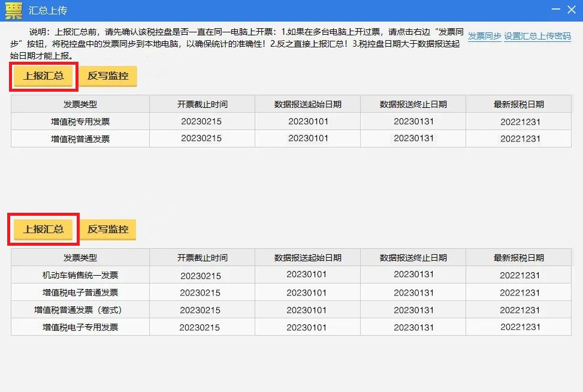Click 最新报税日期 header in the 增值税专用发票 table
The width and height of the screenshot is (583, 392).
click(x=519, y=104)
